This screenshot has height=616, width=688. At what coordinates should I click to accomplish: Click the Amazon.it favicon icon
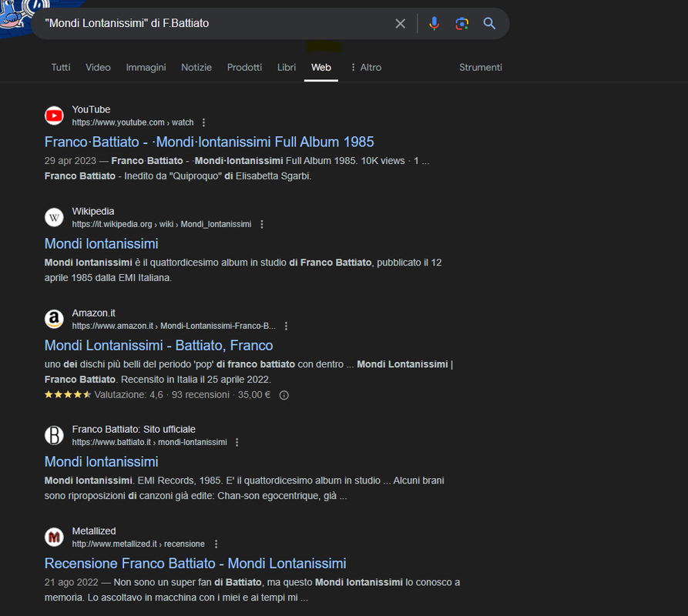tap(54, 320)
